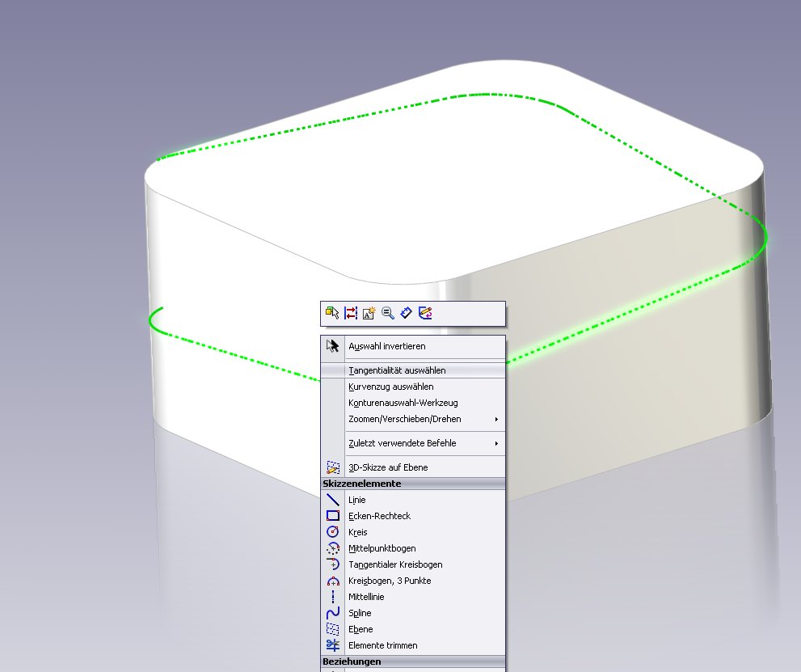Open Konturenauswahl-Werkzeug
This screenshot has width=801, height=672.
[413, 403]
